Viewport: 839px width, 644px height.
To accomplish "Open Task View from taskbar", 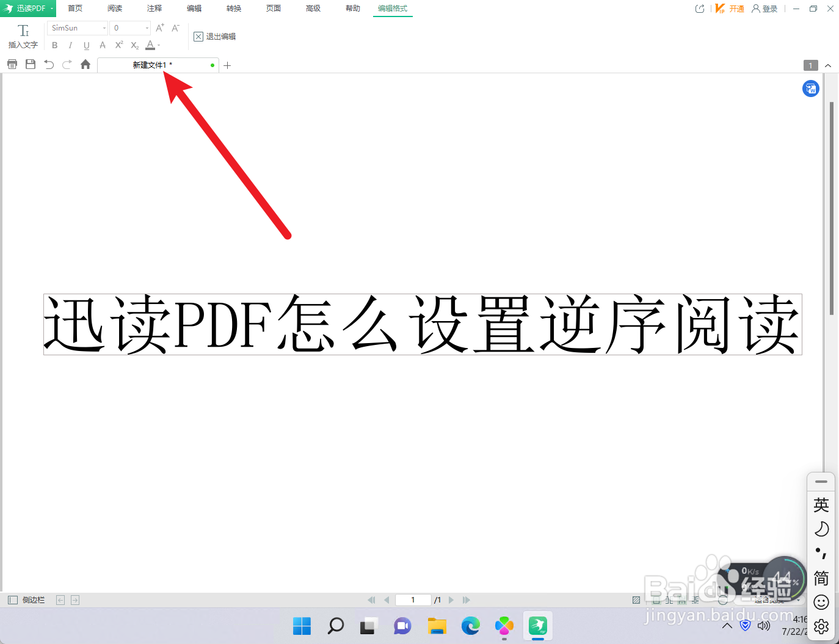I will click(369, 626).
